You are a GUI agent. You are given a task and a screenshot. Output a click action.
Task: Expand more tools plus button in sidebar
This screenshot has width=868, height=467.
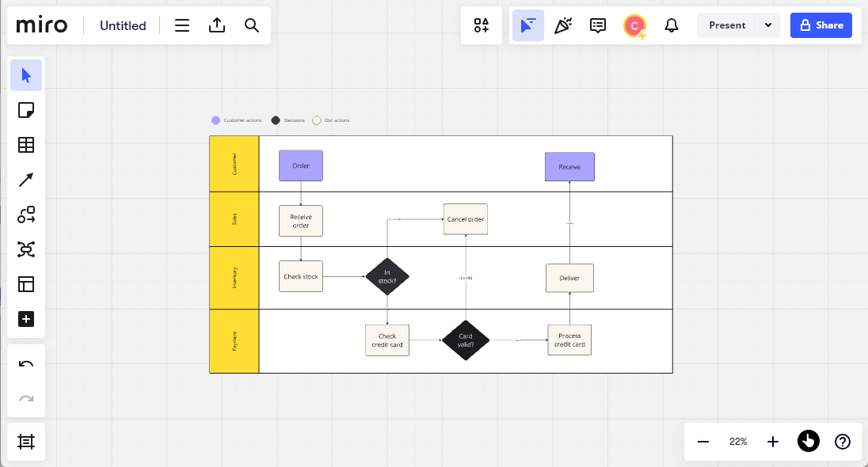26,319
